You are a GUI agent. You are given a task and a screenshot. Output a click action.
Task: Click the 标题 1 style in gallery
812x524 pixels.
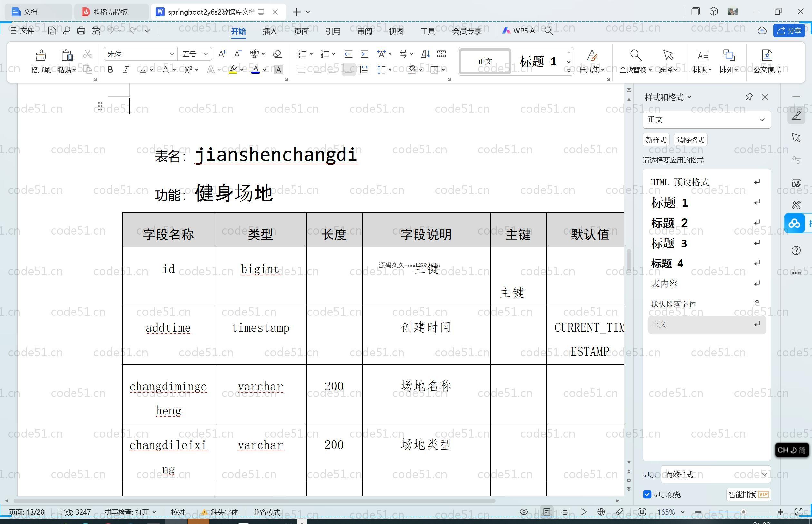538,61
